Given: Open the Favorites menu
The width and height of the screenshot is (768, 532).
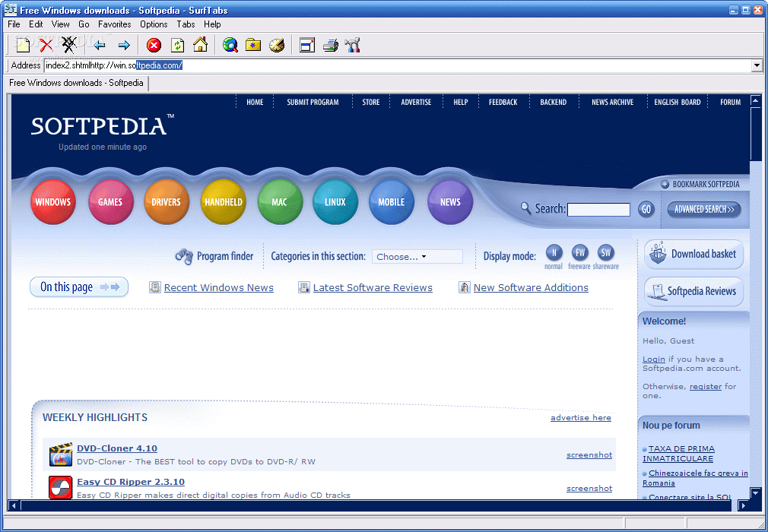Looking at the screenshot, I should pos(115,24).
